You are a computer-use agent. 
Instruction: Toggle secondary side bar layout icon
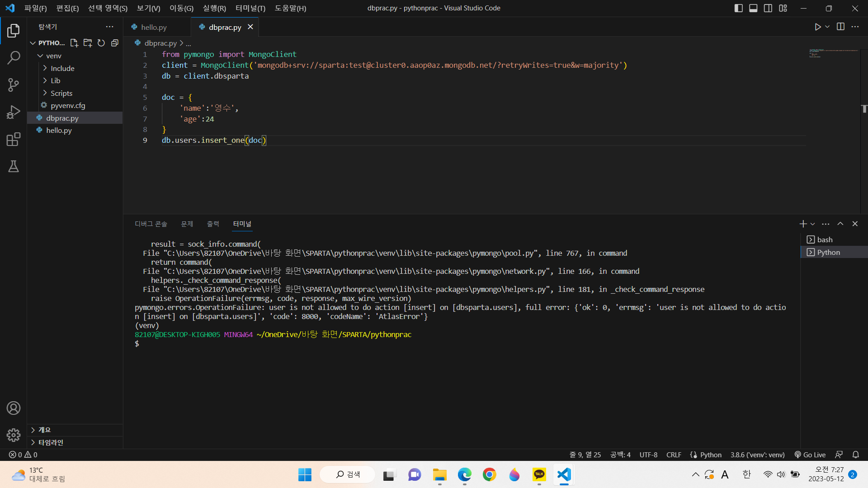pyautogui.click(x=768, y=8)
